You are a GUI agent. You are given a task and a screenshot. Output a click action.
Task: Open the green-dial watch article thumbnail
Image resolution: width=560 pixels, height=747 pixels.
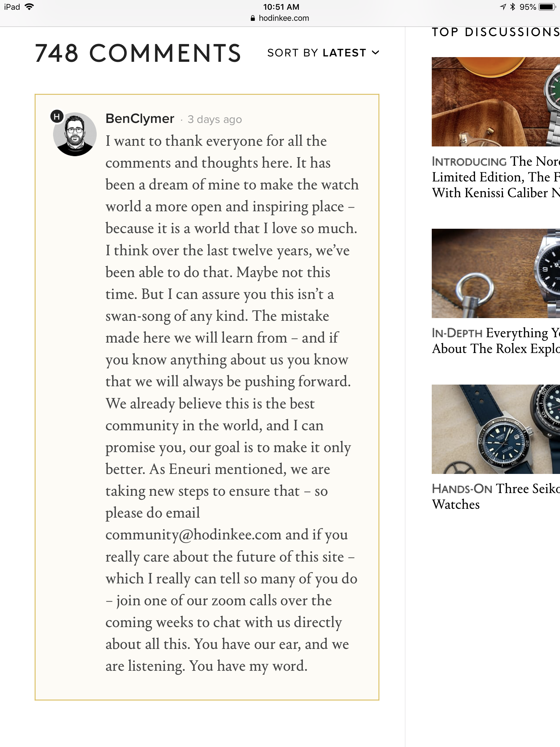[x=496, y=102]
